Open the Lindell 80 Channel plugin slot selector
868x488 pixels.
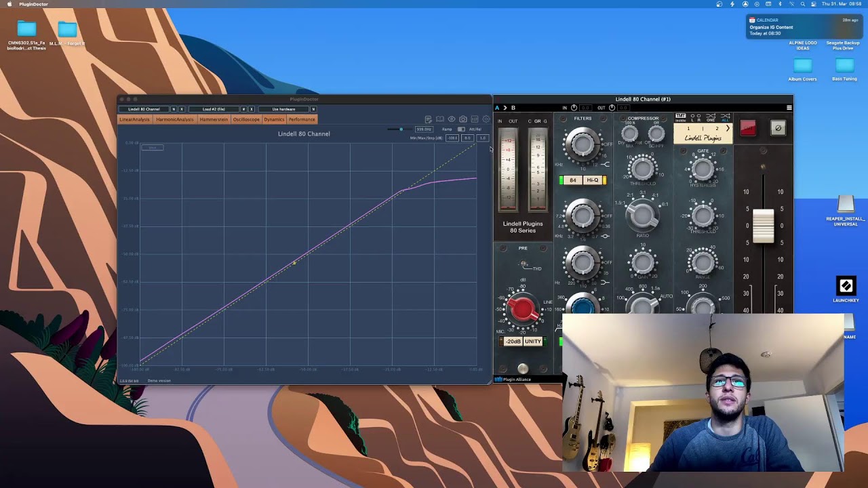[144, 109]
